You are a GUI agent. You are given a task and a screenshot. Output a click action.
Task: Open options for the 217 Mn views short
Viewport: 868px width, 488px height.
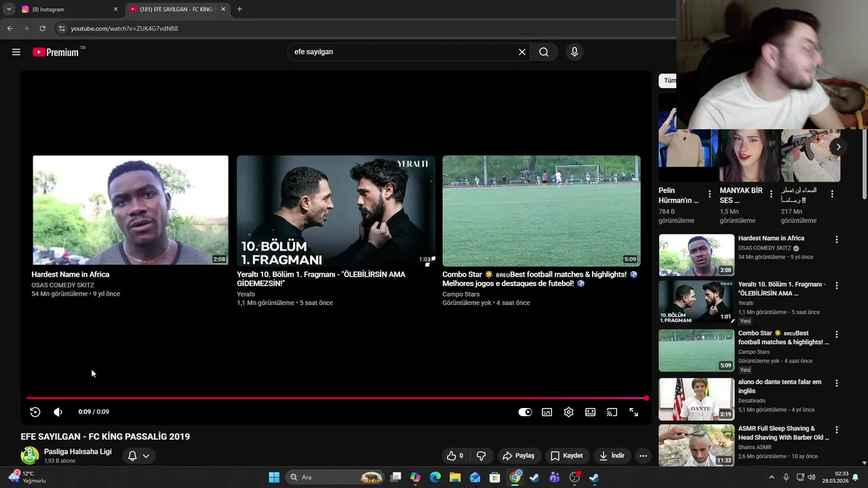click(832, 194)
